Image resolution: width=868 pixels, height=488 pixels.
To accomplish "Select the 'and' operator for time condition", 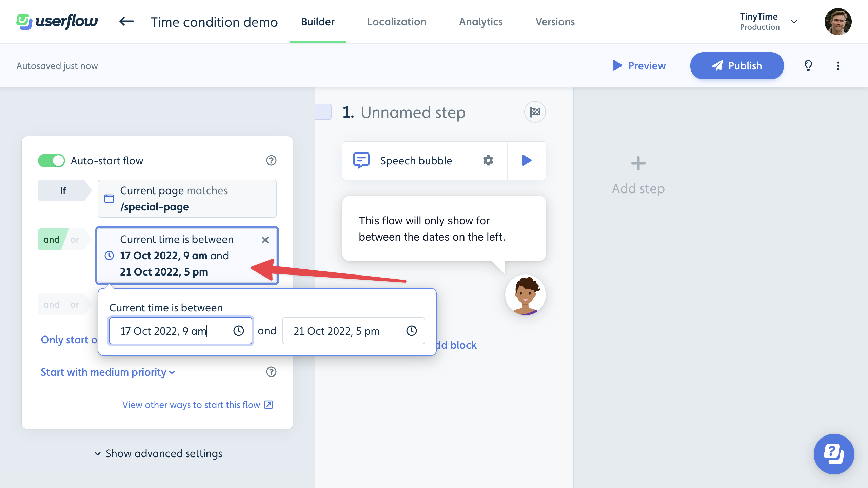I will pyautogui.click(x=52, y=239).
